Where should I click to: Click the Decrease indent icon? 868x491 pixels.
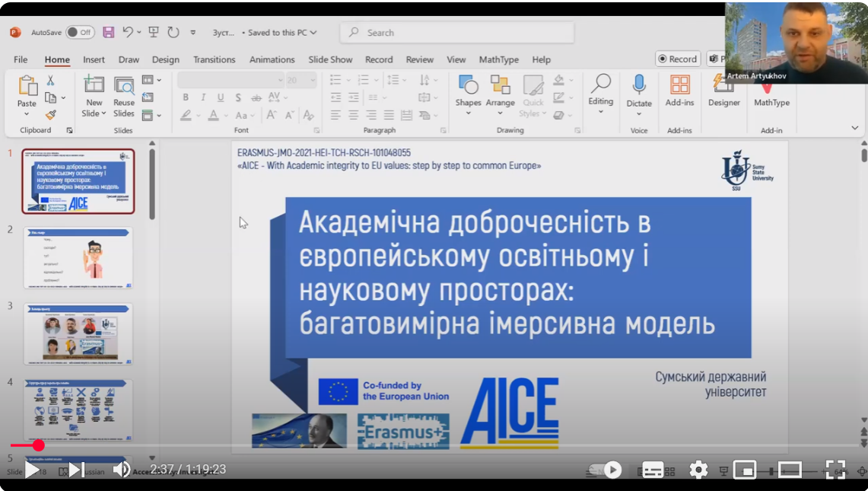tap(335, 97)
